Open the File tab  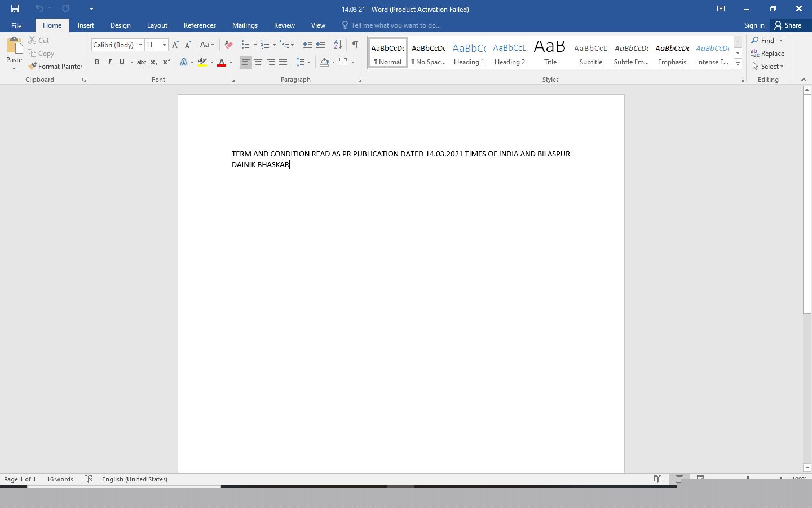(x=16, y=25)
